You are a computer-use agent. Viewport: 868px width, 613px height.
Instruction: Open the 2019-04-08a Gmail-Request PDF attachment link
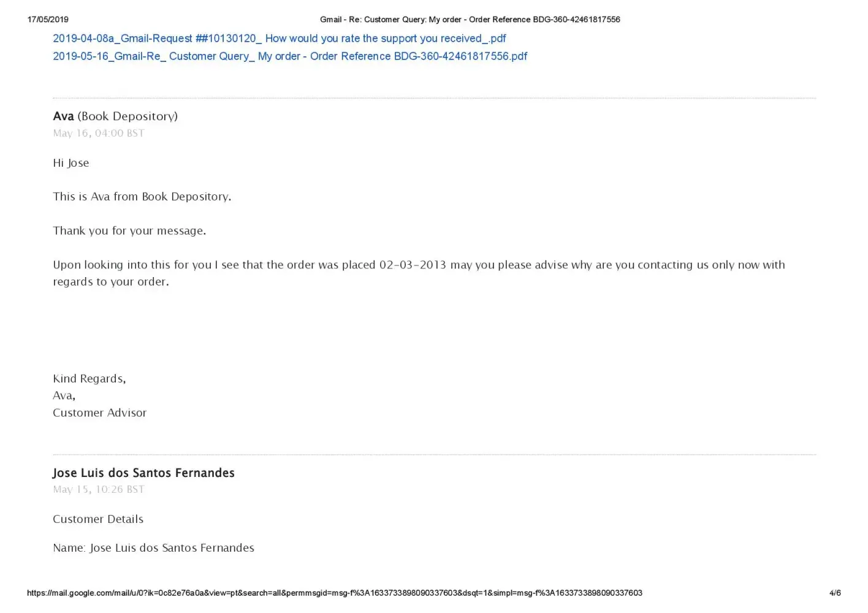[x=279, y=39]
